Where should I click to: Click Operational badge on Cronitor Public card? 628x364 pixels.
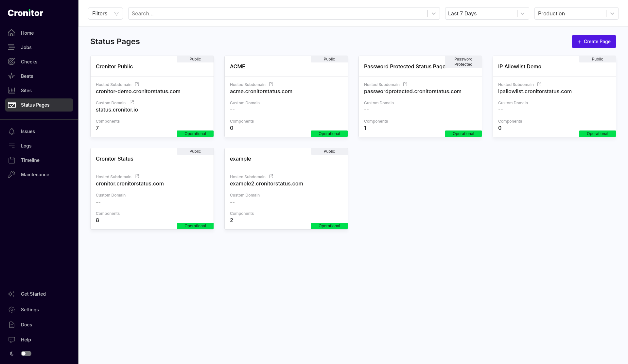click(195, 134)
